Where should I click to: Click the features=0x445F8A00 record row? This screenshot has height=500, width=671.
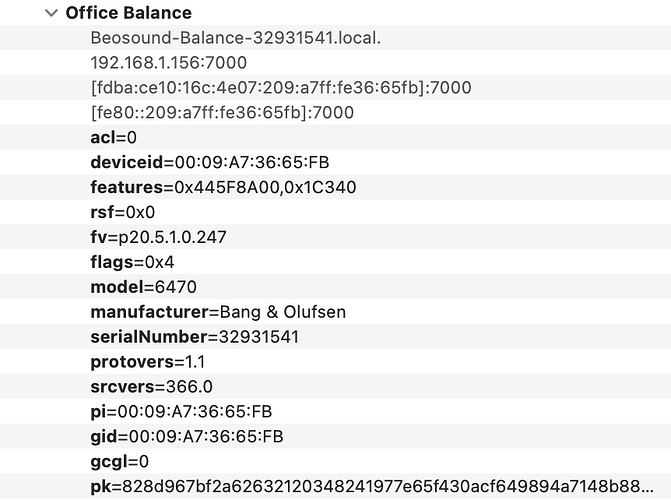223,187
